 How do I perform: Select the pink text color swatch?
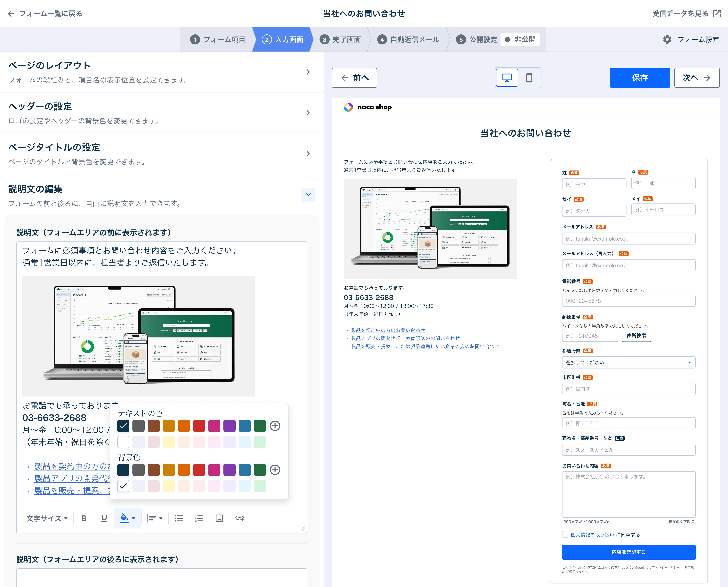pyautogui.click(x=214, y=426)
